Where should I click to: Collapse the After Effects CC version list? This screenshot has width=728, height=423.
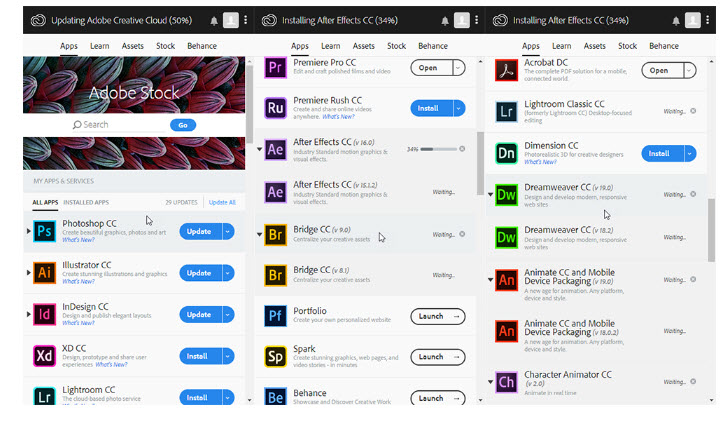coord(259,149)
